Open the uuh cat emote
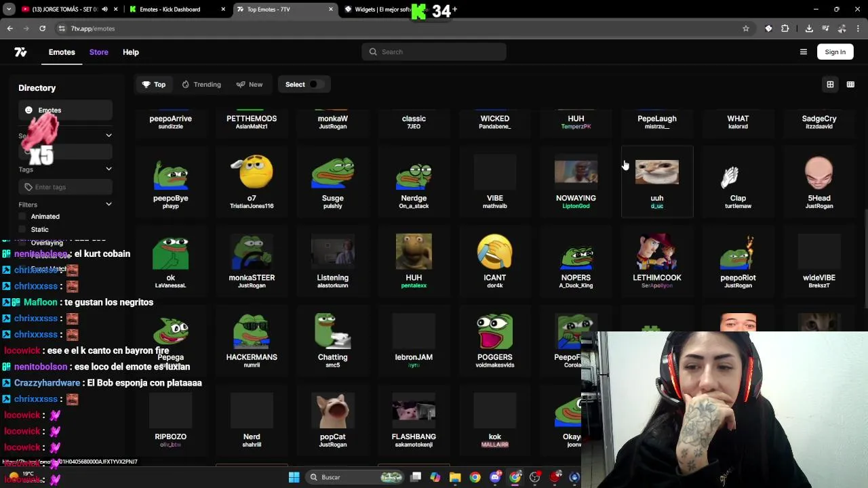The height and width of the screenshot is (488, 868). pos(657,182)
